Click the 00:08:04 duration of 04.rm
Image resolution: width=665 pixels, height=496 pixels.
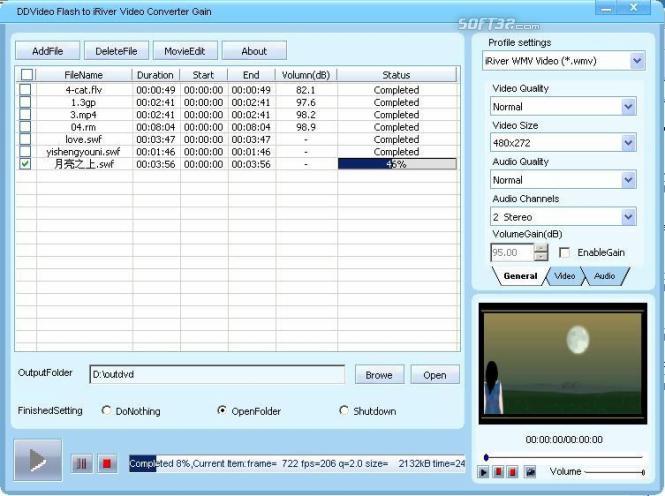click(x=156, y=127)
